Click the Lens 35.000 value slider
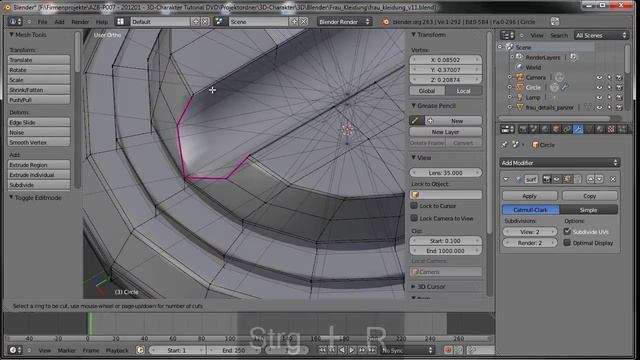640x360 pixels. 446,173
